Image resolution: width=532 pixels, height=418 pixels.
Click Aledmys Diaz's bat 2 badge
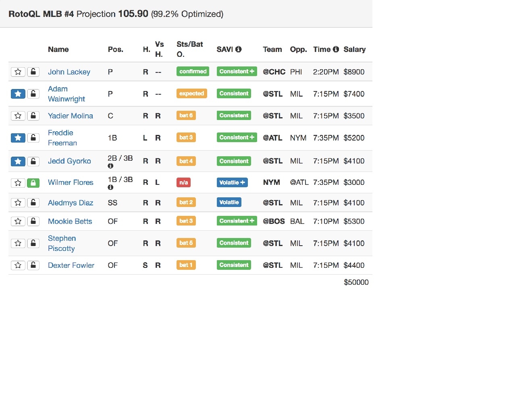pos(186,202)
